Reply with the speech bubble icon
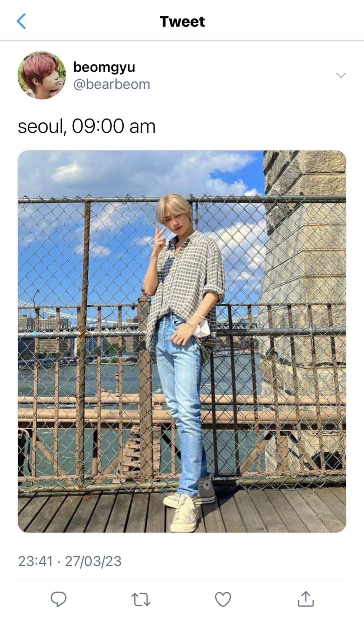 (x=58, y=599)
